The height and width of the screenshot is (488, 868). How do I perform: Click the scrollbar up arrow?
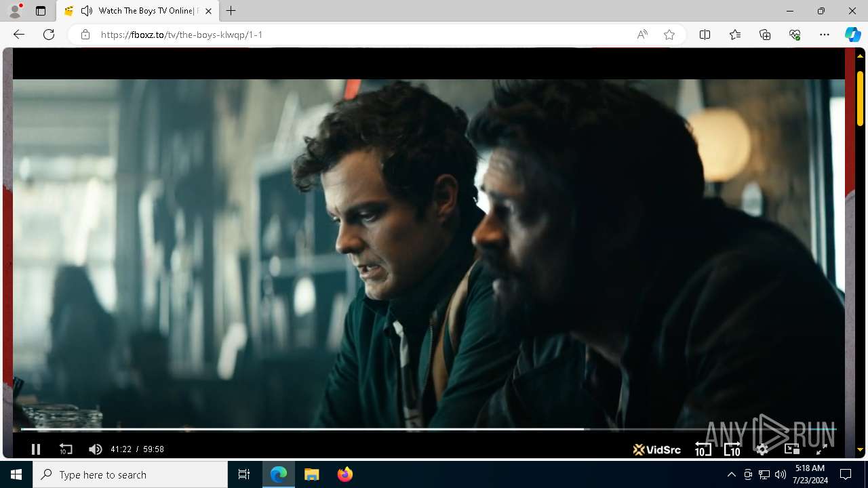(x=860, y=56)
